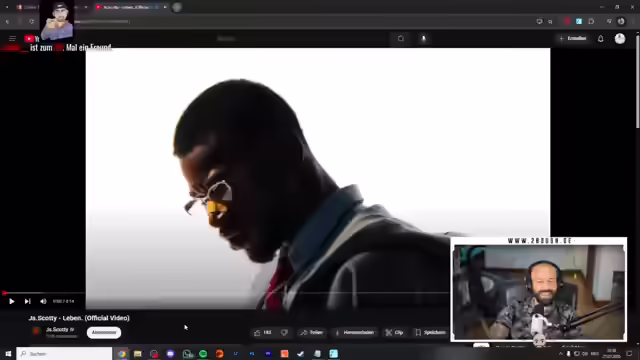
Task: Open the Js.Scotty channel name link
Action: (58, 329)
